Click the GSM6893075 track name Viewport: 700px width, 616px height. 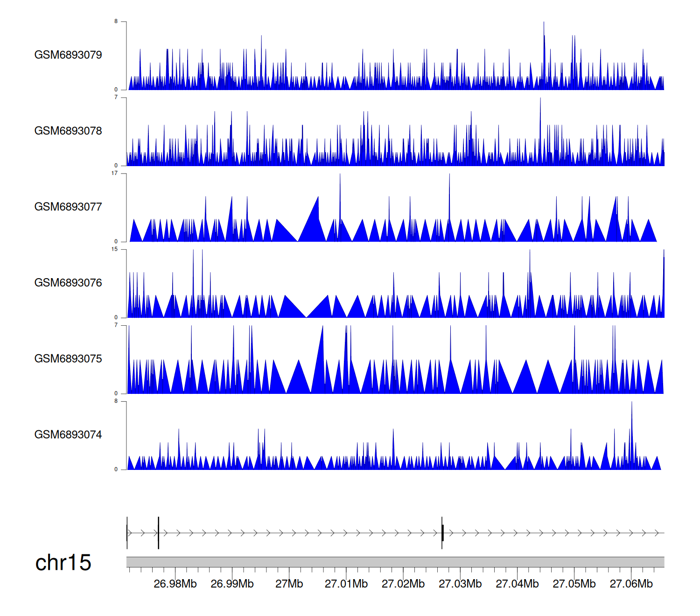[68, 359]
